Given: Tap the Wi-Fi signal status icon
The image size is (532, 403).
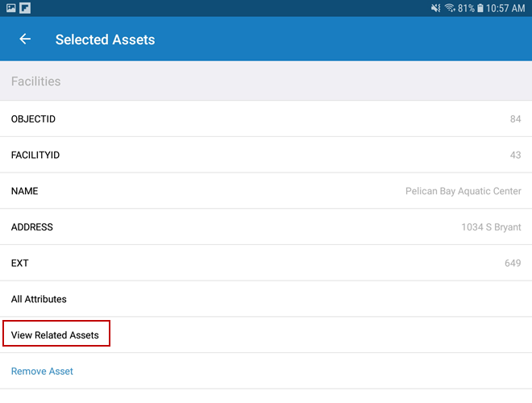Looking at the screenshot, I should [449, 8].
